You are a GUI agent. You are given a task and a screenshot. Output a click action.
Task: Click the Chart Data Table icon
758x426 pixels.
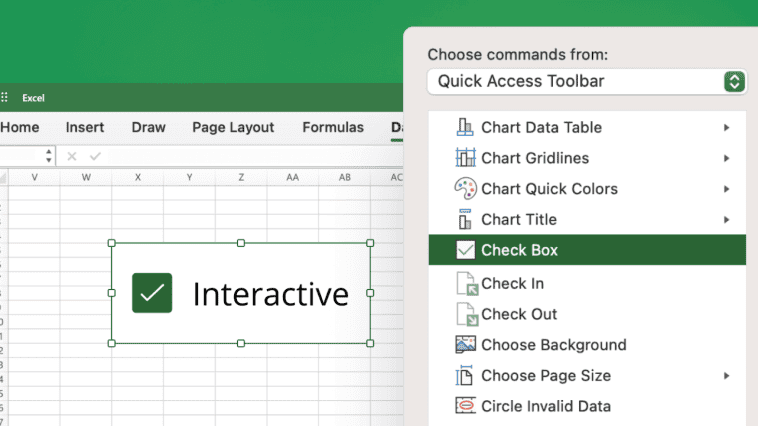click(x=465, y=128)
